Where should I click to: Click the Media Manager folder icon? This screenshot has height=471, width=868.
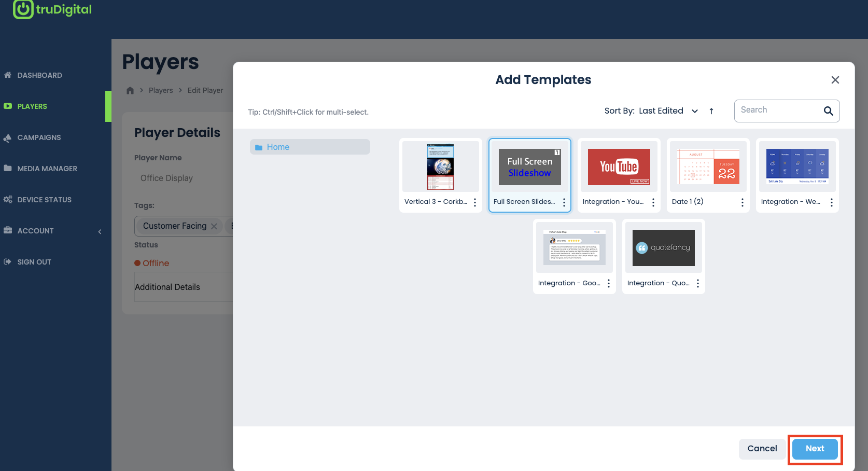click(8, 169)
